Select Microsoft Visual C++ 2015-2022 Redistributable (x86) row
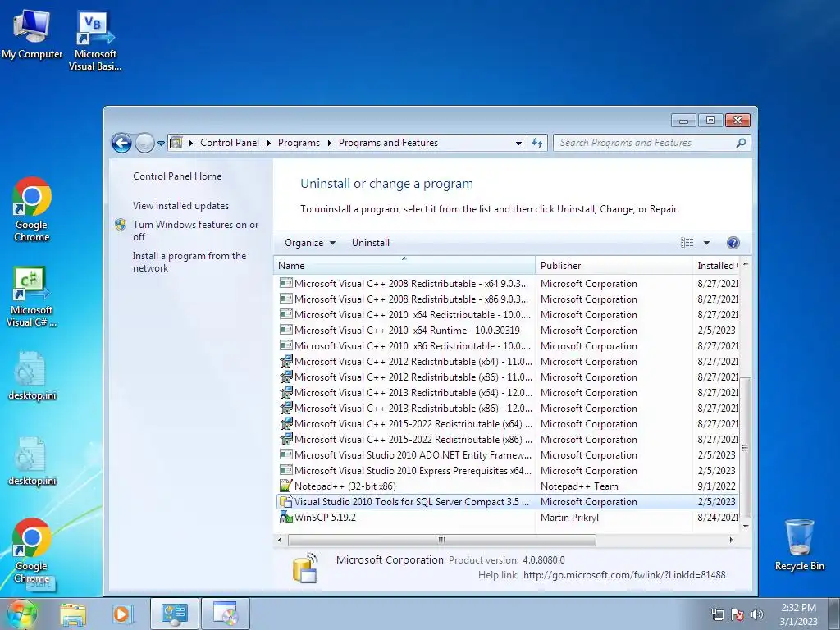The image size is (840, 630). (507, 440)
